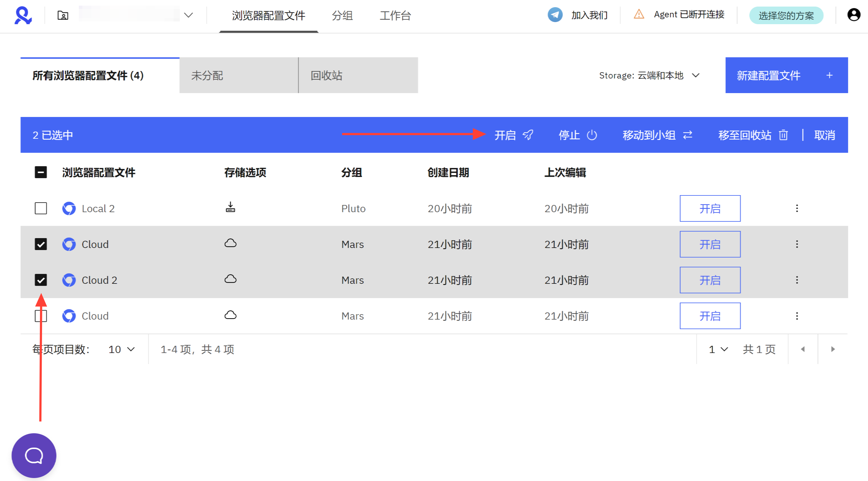Click 开启 button for Local 2
868x481 pixels.
click(x=710, y=208)
